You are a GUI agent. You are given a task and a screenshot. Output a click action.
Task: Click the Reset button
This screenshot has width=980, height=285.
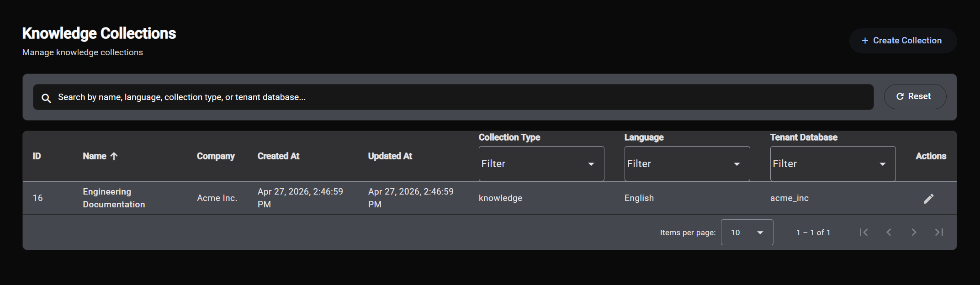(915, 96)
